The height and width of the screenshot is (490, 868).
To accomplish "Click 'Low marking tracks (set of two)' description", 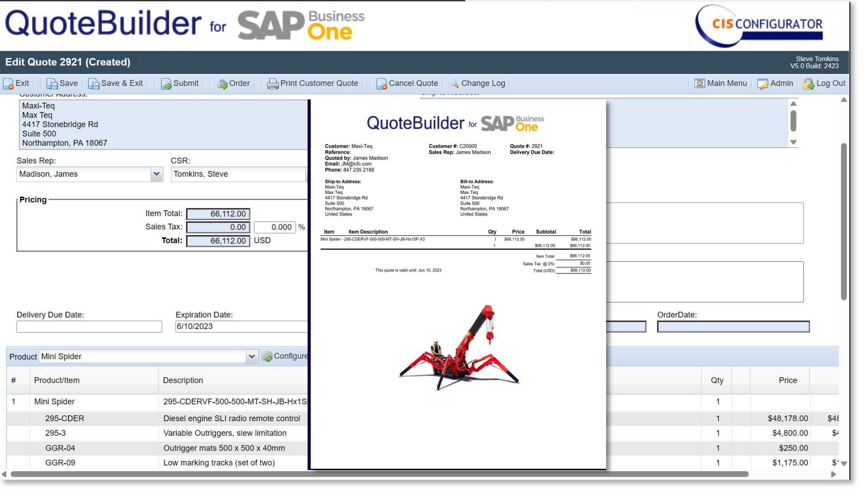I will click(219, 463).
